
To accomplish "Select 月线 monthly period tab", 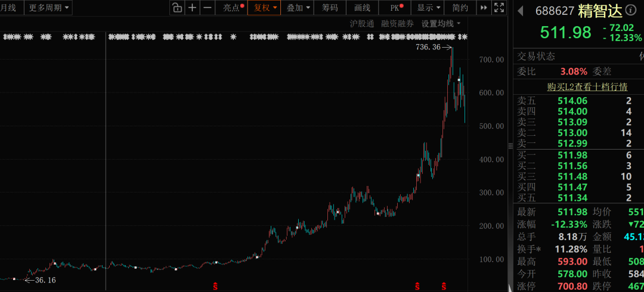I will (x=8, y=7).
